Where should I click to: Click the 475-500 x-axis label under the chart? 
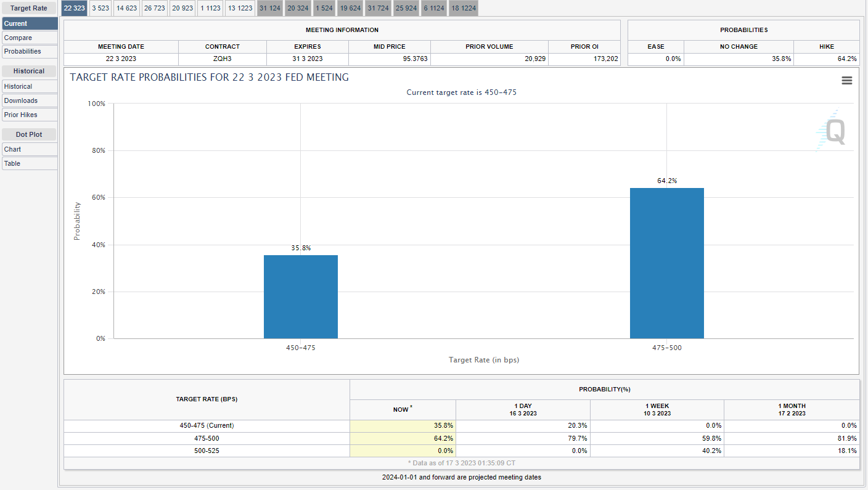[667, 348]
